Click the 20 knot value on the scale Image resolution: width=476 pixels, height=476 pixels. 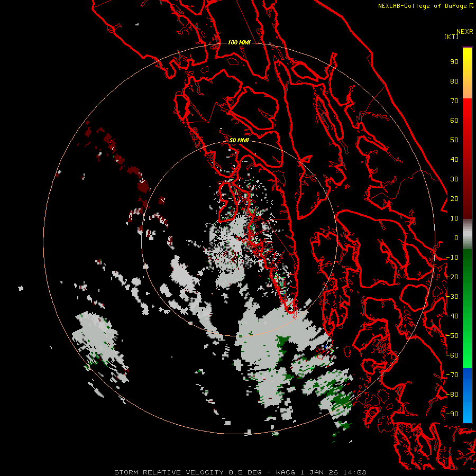tap(454, 199)
